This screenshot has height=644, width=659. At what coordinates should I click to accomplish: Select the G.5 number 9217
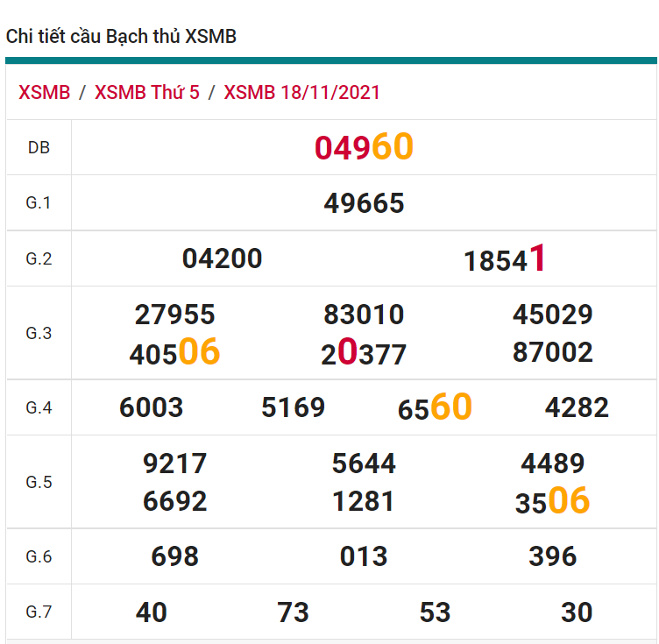(174, 464)
